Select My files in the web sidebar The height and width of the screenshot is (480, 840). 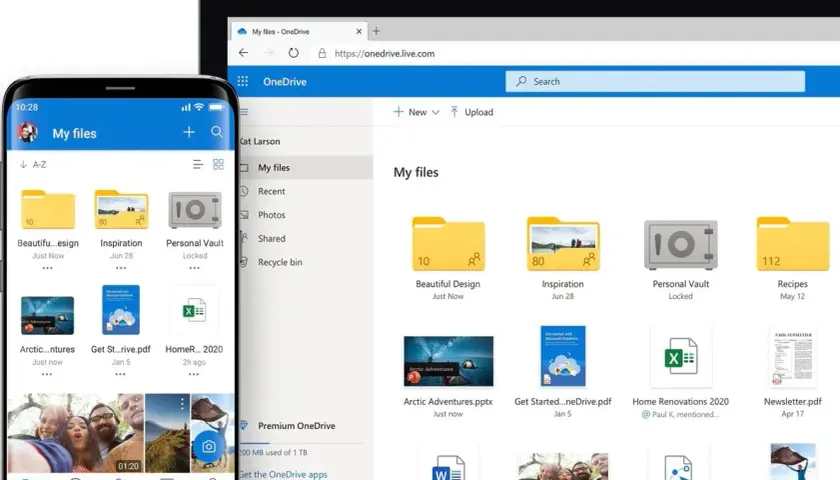point(305,168)
